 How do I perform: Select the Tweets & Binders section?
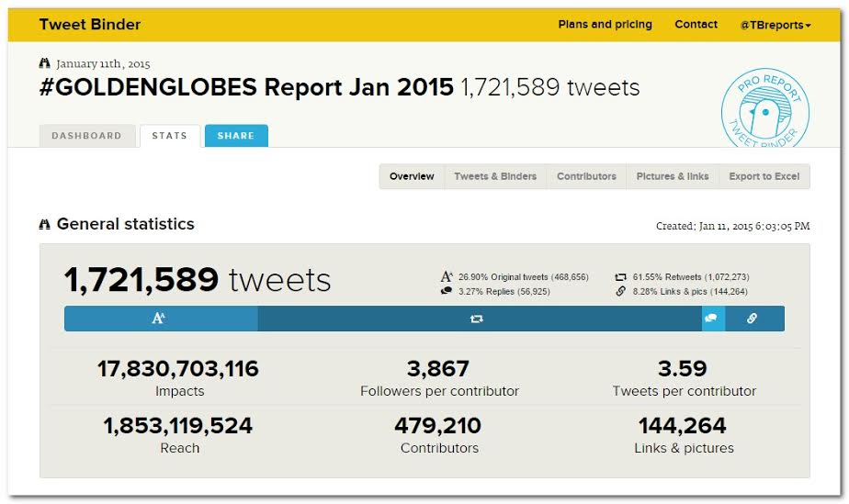pyautogui.click(x=495, y=176)
